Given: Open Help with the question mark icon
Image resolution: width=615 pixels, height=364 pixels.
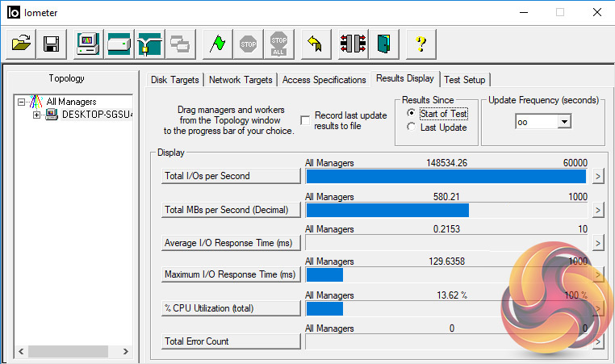Looking at the screenshot, I should [420, 44].
